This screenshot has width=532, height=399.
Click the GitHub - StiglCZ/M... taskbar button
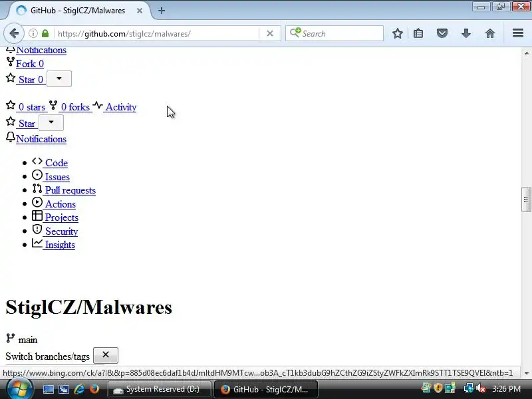[x=266, y=389]
